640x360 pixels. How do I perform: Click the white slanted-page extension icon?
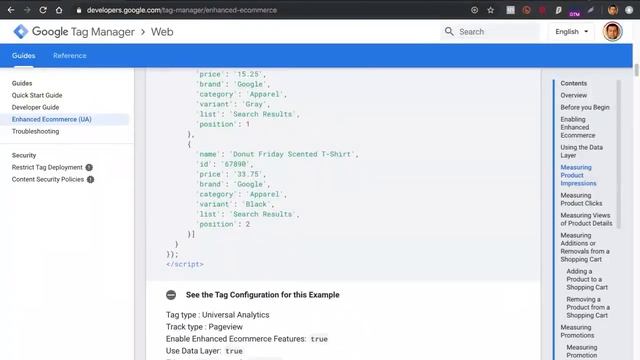click(x=558, y=10)
